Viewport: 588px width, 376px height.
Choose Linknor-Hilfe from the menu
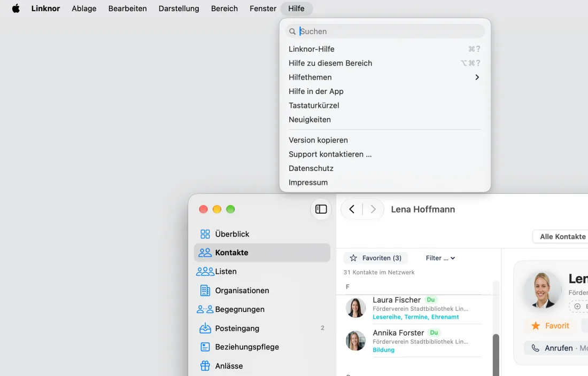pyautogui.click(x=385, y=49)
